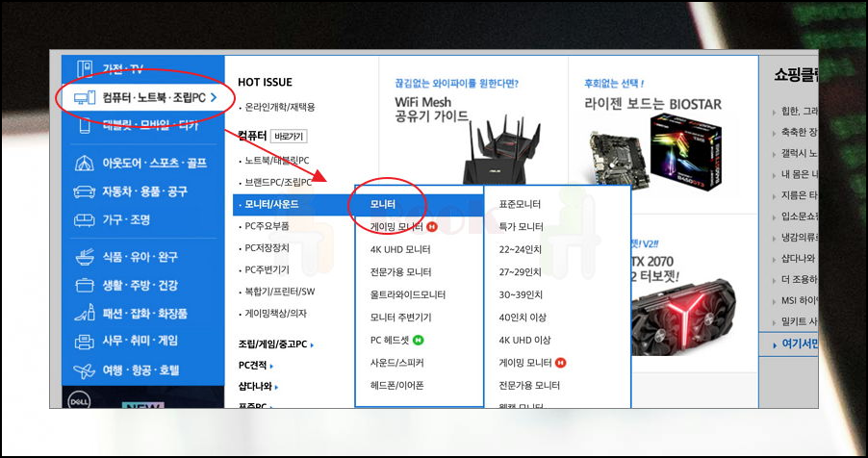Open 패션·잡화·화장품 category
This screenshot has height=458, width=868.
pos(145,314)
